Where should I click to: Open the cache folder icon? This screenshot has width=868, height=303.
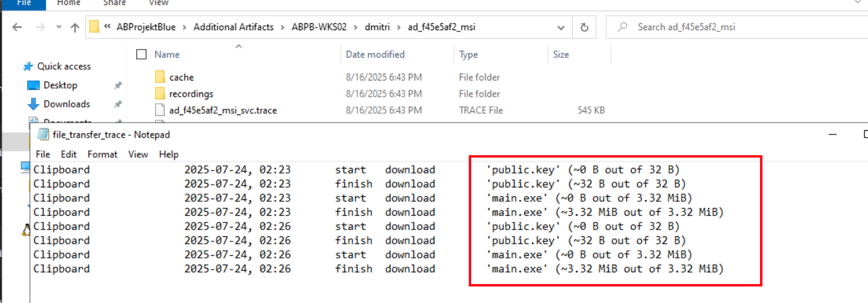(x=161, y=77)
